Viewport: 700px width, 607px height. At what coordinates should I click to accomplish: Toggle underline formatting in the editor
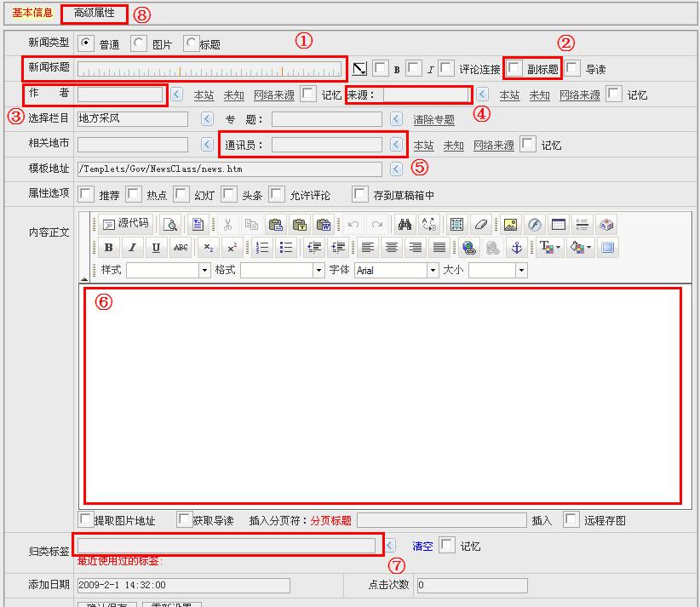click(156, 248)
